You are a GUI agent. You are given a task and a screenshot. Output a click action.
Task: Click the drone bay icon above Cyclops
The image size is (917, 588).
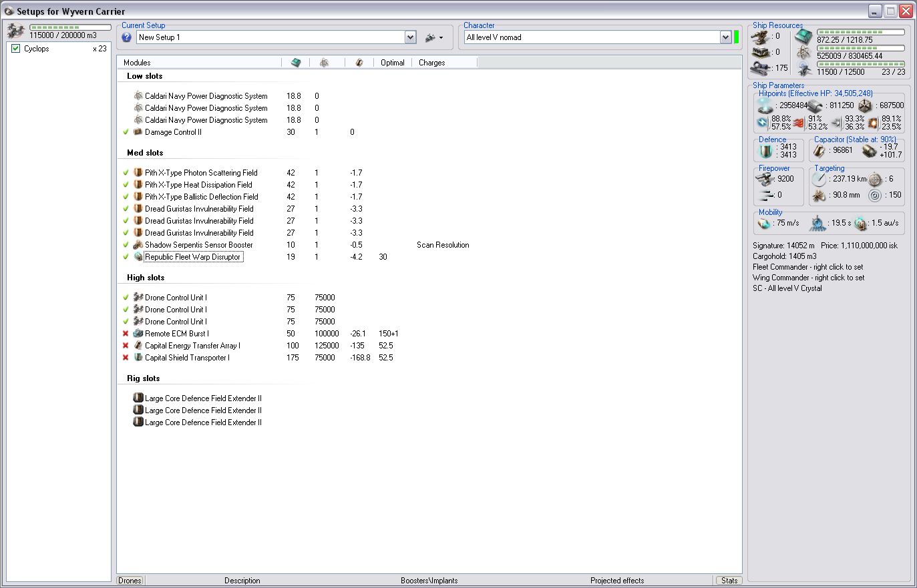pyautogui.click(x=16, y=31)
